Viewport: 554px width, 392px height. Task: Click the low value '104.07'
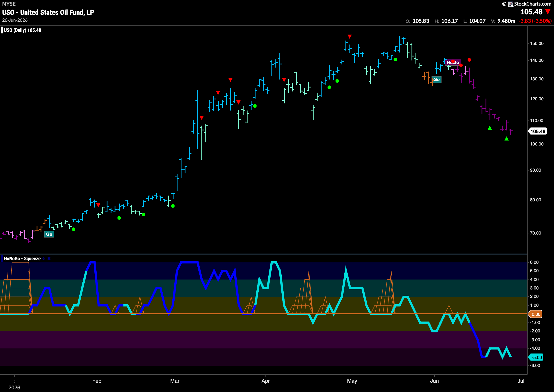point(477,21)
